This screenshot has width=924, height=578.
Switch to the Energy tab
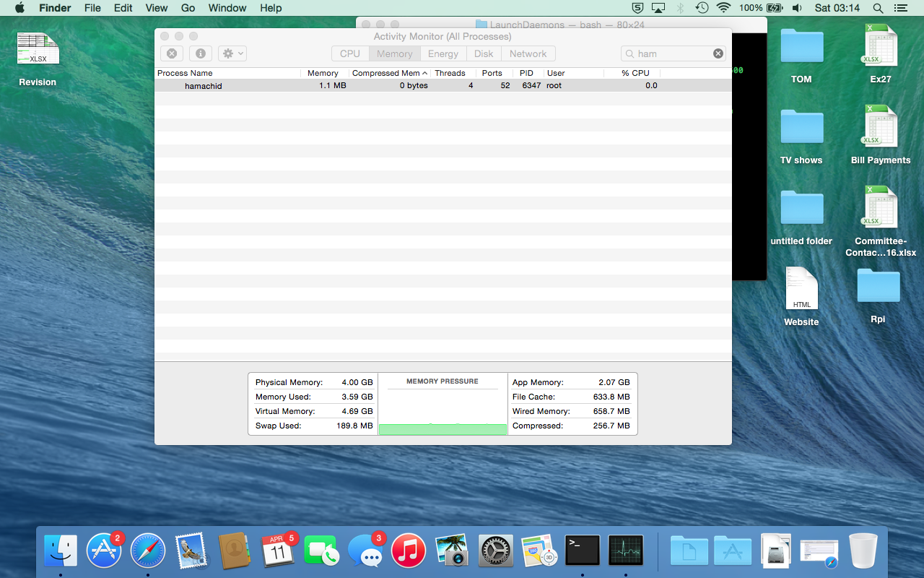coord(443,53)
